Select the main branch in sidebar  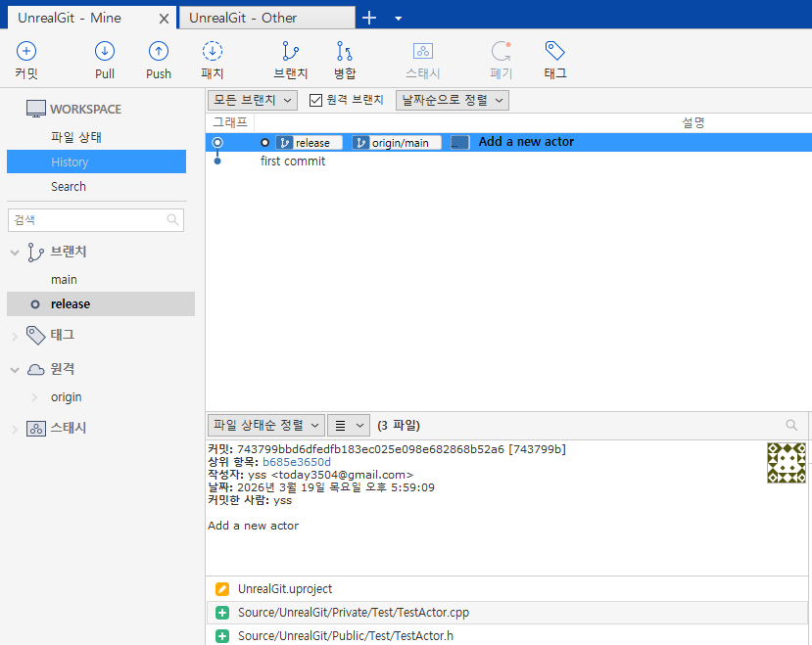click(x=64, y=280)
